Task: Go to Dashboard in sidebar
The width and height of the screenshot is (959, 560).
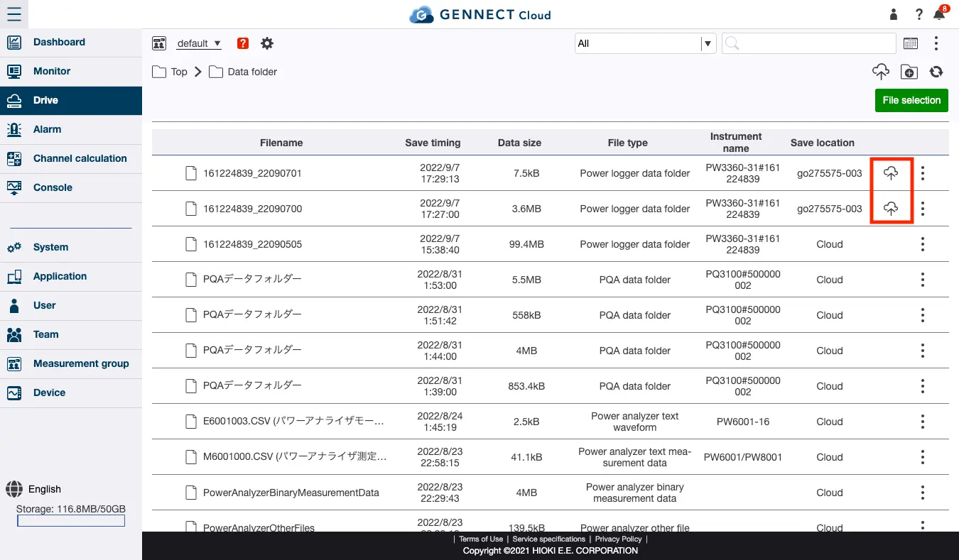Action: 71,43
